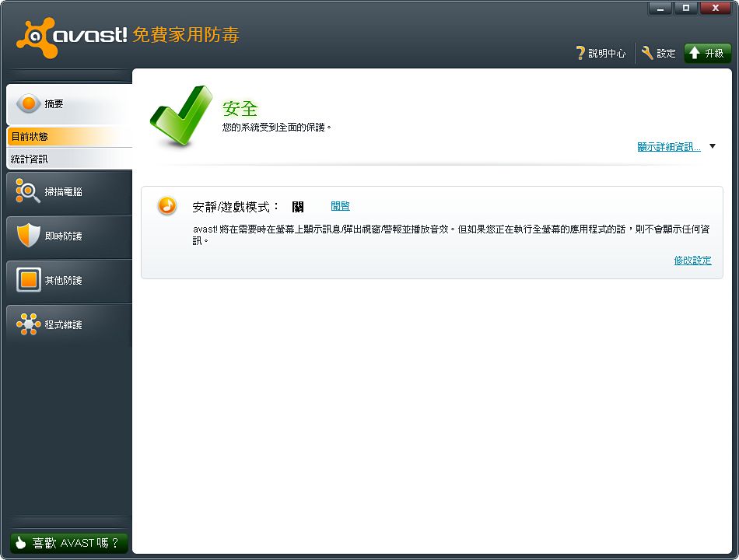Click the 修改設定 link
Viewport: 739px width, 560px height.
(692, 261)
